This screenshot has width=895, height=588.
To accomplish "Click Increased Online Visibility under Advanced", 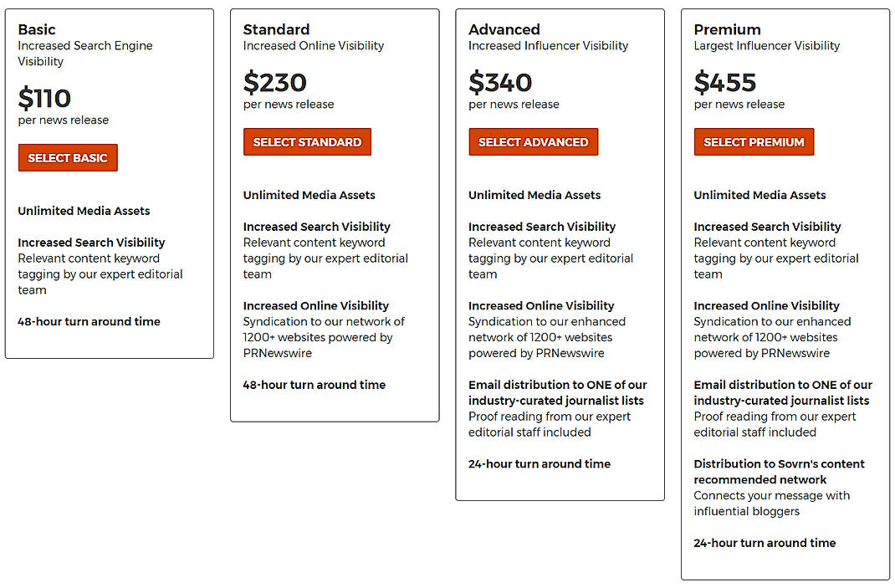I will point(540,305).
